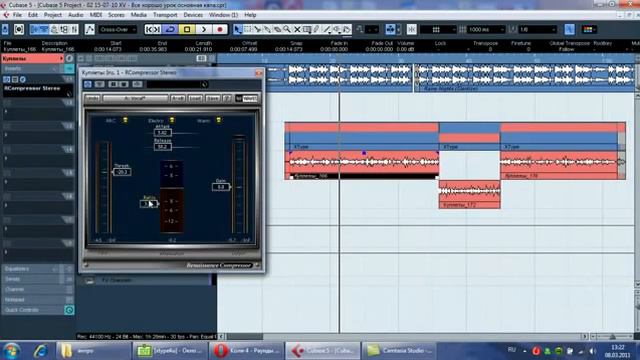The width and height of the screenshot is (640, 360).
Task: Click the Gain fader handle
Action: click(x=221, y=187)
